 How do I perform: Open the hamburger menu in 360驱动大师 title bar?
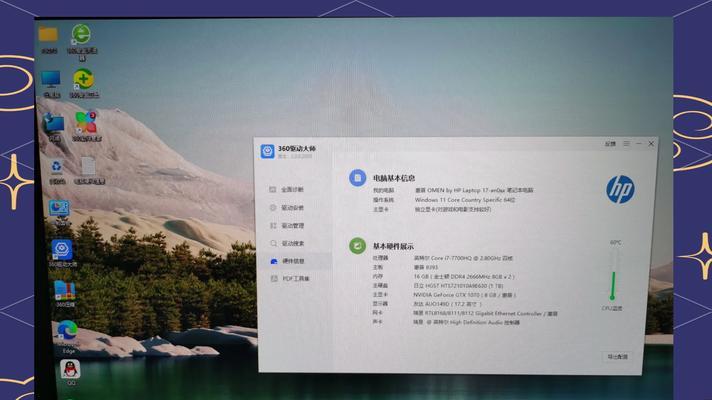point(626,143)
